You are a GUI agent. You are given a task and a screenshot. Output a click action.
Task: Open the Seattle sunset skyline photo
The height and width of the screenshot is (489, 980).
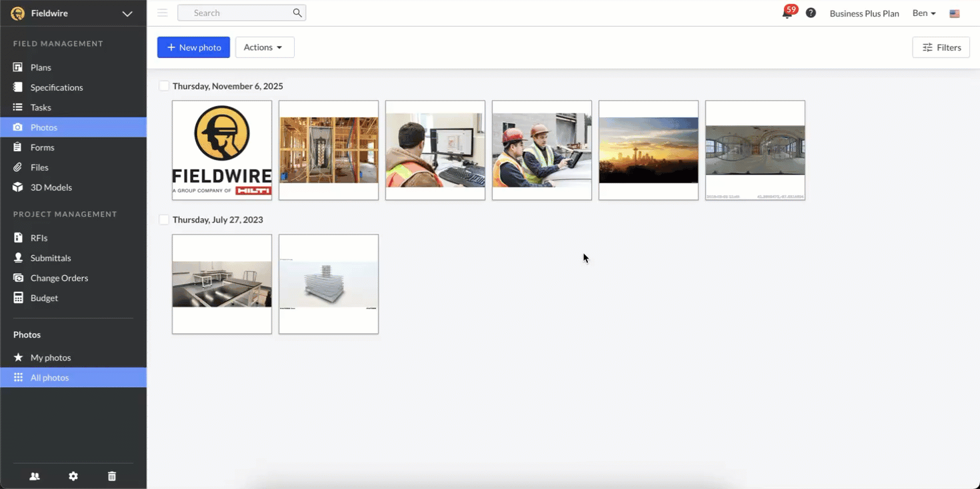click(648, 151)
